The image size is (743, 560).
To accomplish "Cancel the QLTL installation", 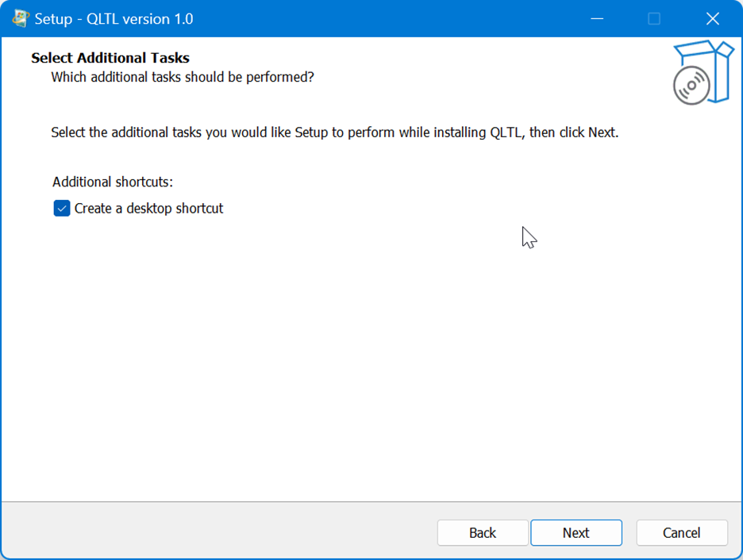I will coord(681,533).
